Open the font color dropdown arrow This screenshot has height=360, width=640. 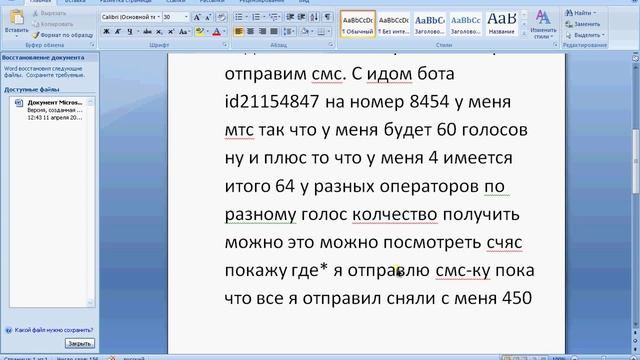[x=224, y=31]
